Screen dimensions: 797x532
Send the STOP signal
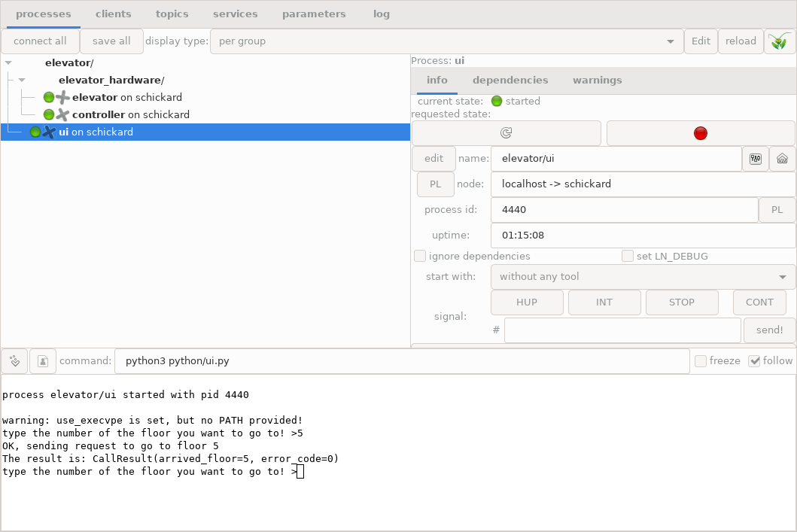click(682, 302)
